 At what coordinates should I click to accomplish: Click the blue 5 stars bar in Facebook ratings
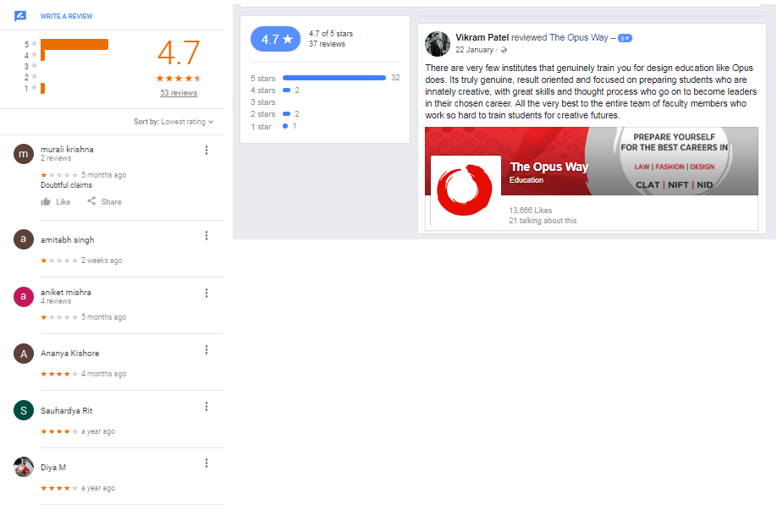click(x=334, y=78)
